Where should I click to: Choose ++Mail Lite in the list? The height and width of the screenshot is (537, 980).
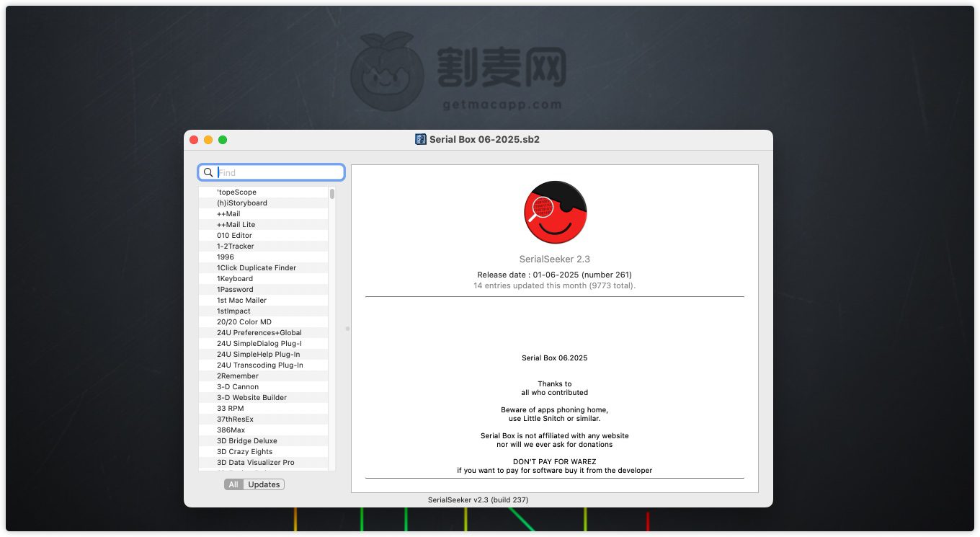tap(236, 225)
